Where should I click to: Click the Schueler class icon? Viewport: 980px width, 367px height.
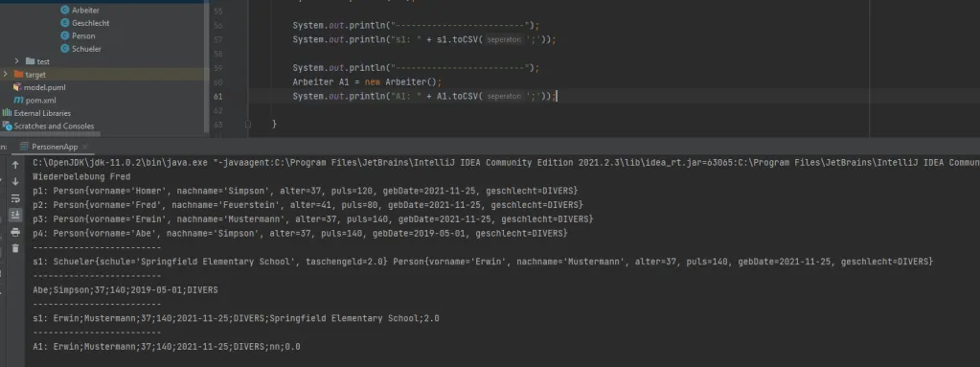[65, 49]
